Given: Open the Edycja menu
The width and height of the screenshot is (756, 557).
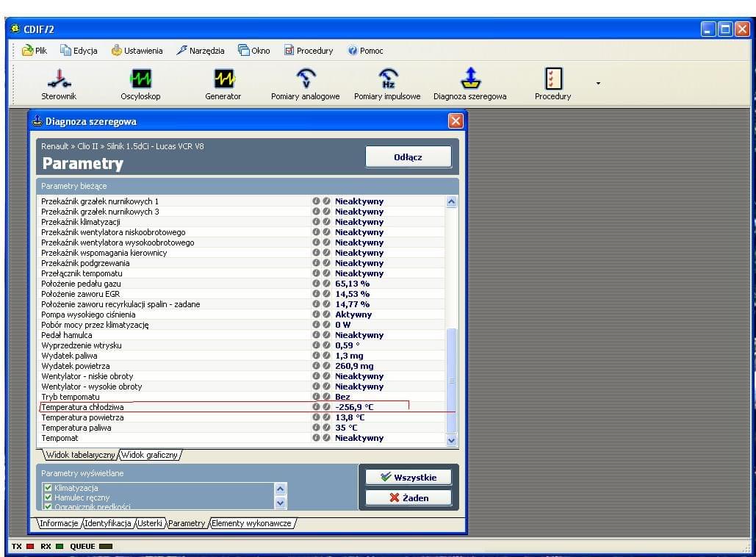Looking at the screenshot, I should pyautogui.click(x=79, y=51).
